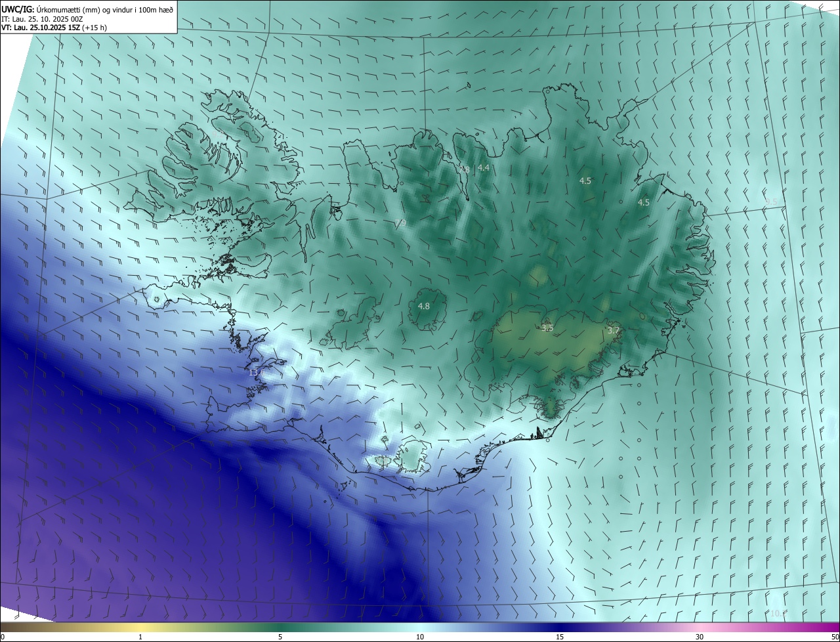Click the 'IT: Lau. 25. 10. 2025 00Z' line
840x642 pixels.
42,18
